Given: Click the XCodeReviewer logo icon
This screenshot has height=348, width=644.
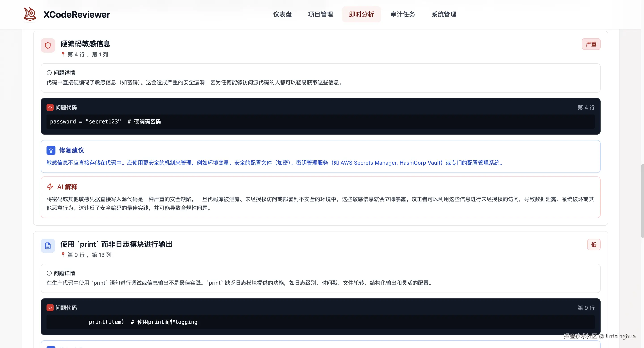Looking at the screenshot, I should pos(30,14).
